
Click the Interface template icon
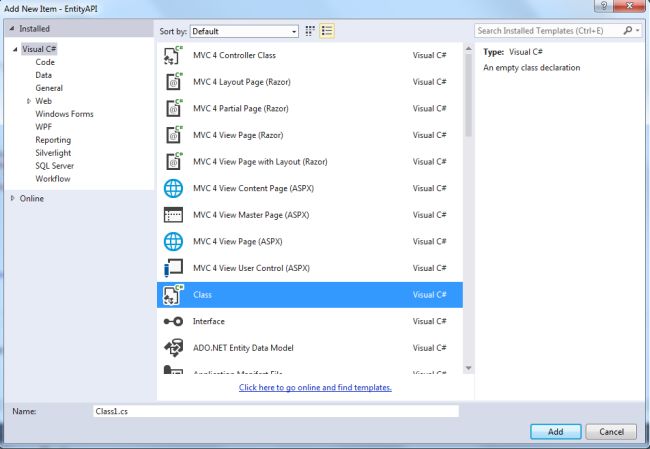[x=173, y=321]
